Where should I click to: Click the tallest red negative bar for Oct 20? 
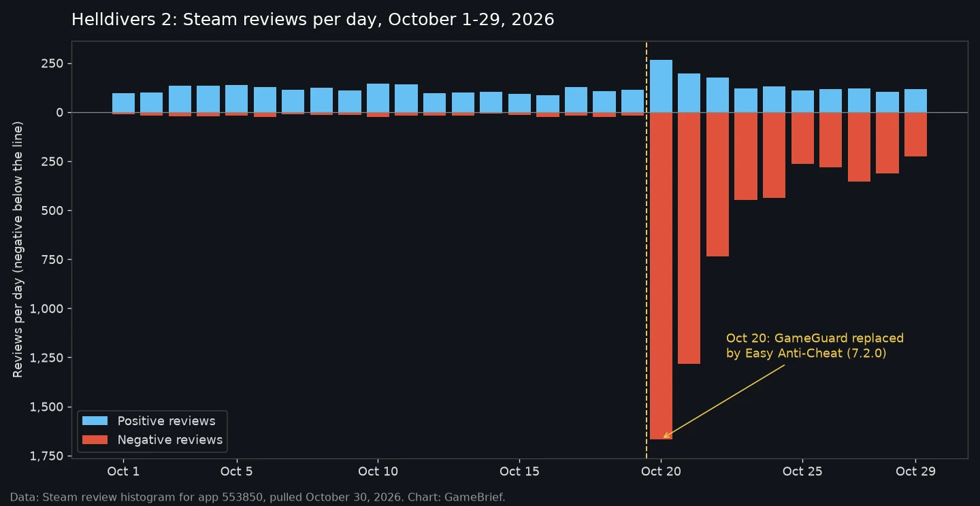pos(661,275)
